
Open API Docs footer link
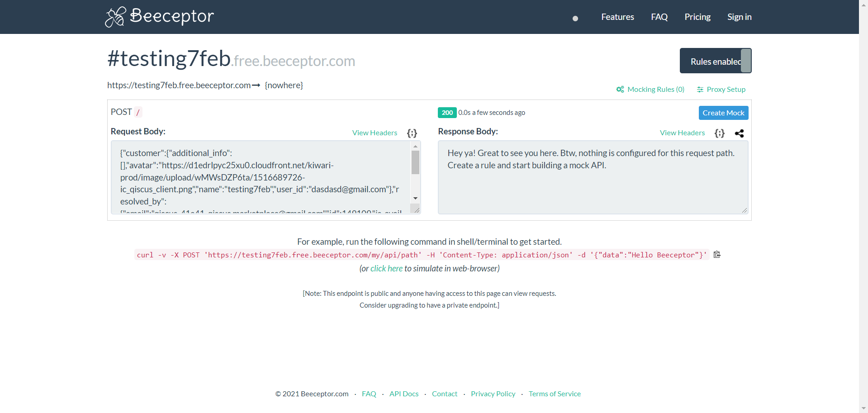[x=404, y=394]
